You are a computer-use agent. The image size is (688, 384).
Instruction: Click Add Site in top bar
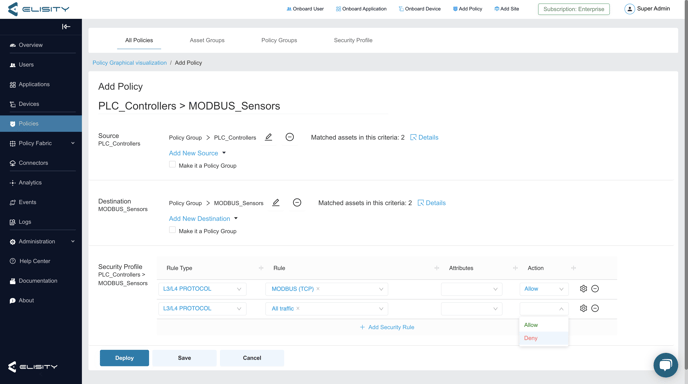pos(507,9)
